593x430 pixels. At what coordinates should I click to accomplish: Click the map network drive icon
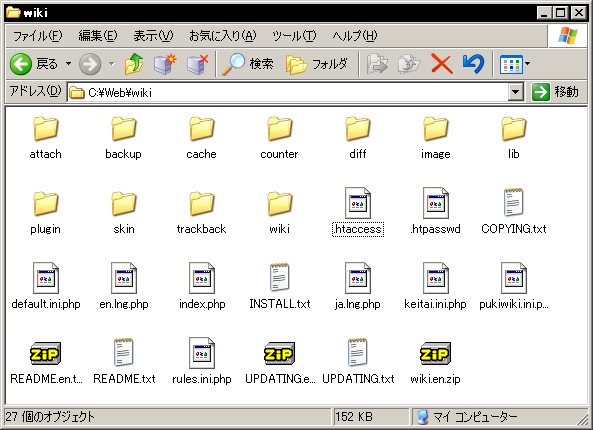pos(165,64)
